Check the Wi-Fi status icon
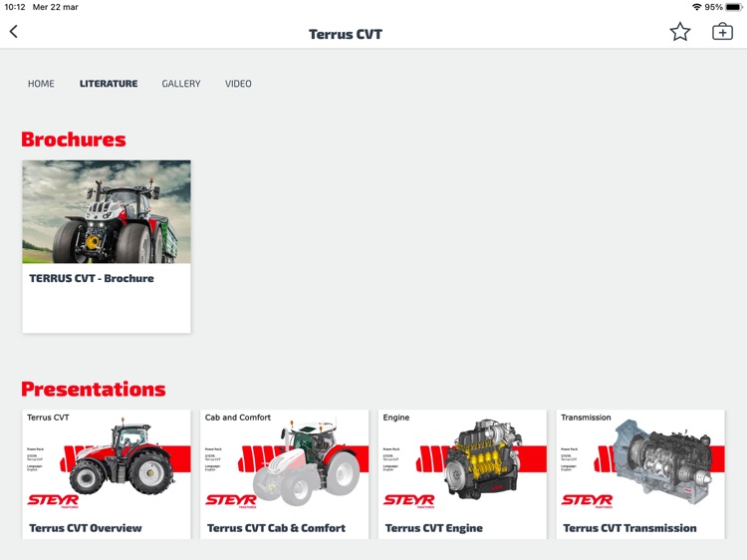The width and height of the screenshot is (747, 560). point(696,7)
